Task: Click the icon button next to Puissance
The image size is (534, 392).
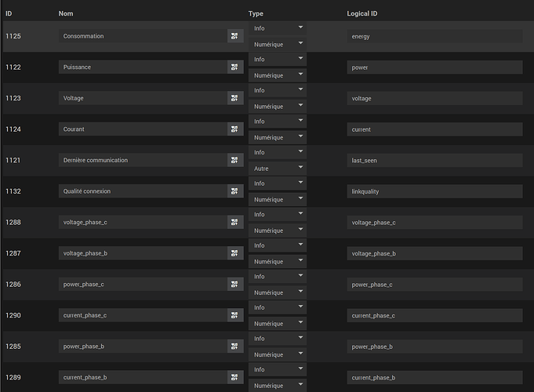Action: (234, 67)
